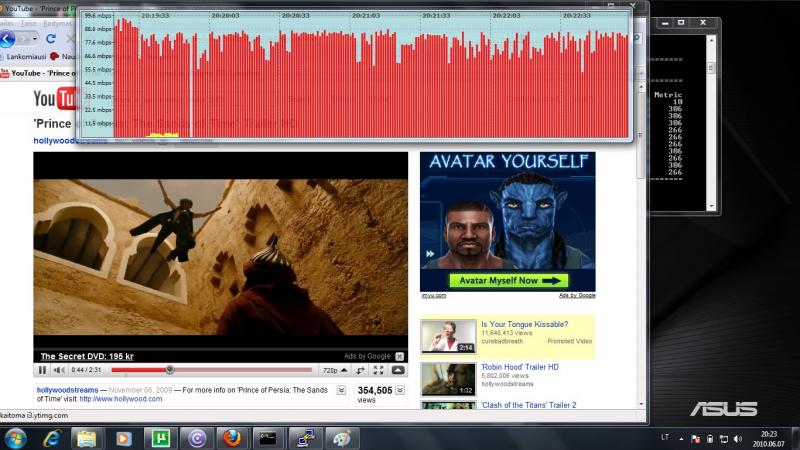Image resolution: width=800 pixels, height=450 pixels.
Task: Click the browser page scrollbar down arrow
Action: click(641, 404)
